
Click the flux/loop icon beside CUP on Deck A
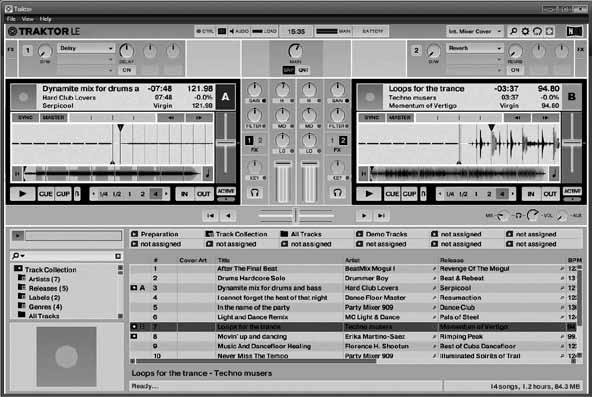(77, 194)
